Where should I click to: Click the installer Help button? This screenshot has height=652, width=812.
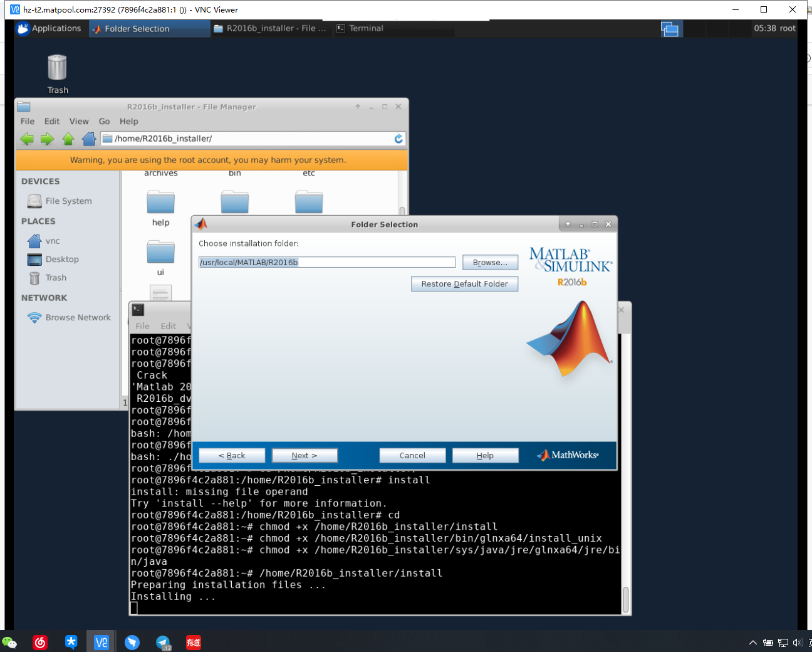tap(486, 456)
